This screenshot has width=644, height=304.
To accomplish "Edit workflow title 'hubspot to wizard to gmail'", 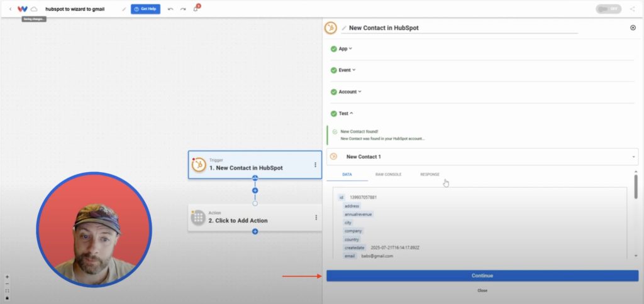I will pos(75,9).
